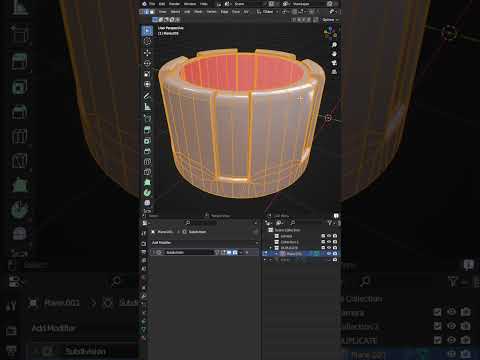Select the Smooth vertices tool
This screenshot has width=480, height=360.
coord(147,203)
